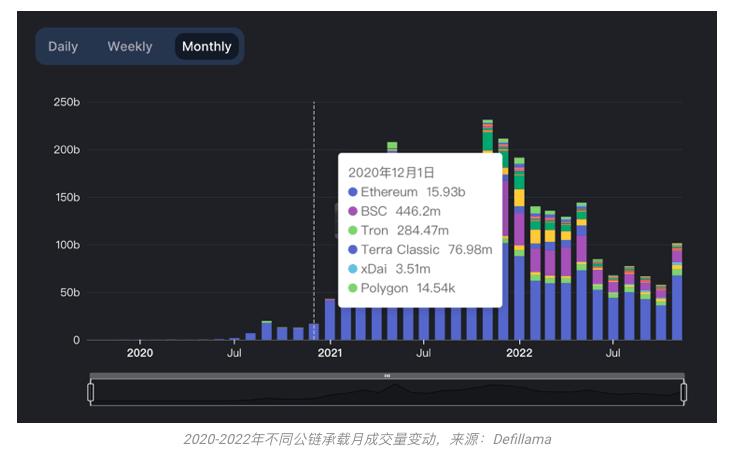Click the 2022 x-axis label
Screen dimensions: 734x452
(x=519, y=353)
